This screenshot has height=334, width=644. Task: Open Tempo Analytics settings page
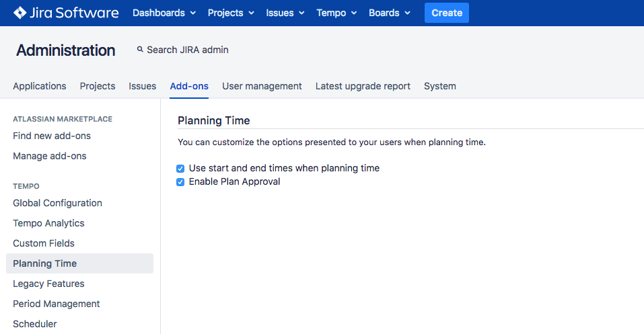tap(48, 223)
